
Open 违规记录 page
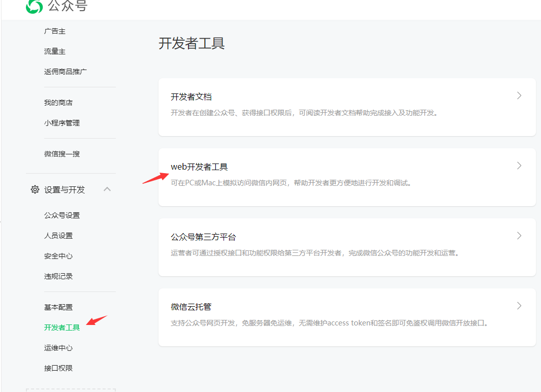58,277
